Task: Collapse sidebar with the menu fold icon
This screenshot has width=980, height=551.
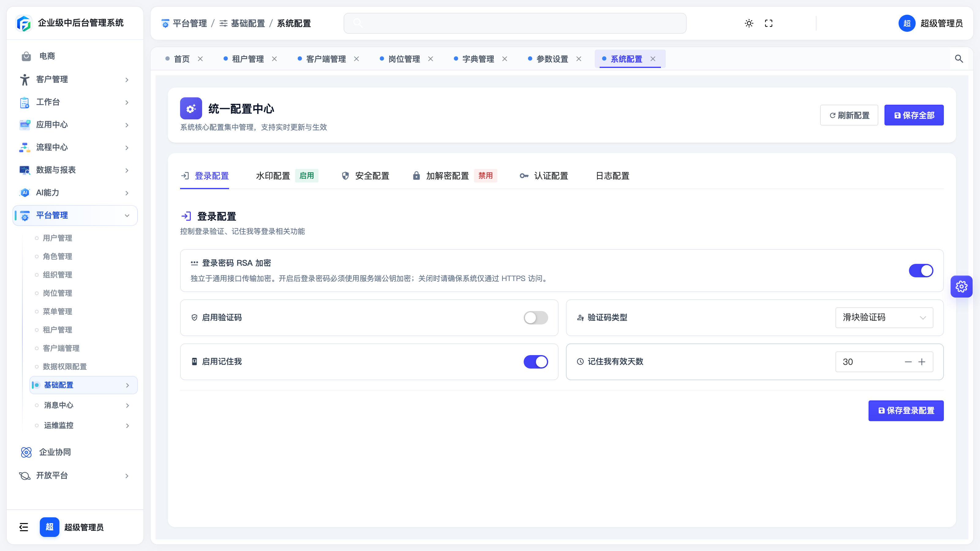Action: pyautogui.click(x=24, y=527)
